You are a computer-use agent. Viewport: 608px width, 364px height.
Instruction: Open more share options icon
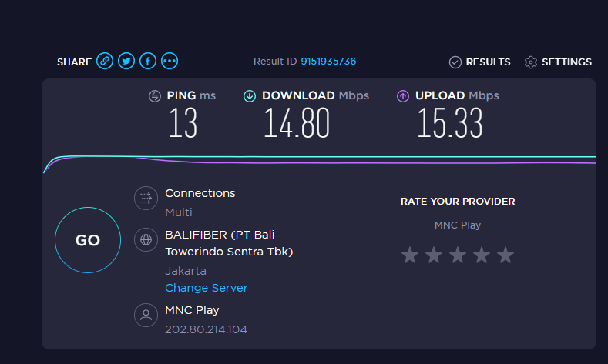pyautogui.click(x=170, y=62)
